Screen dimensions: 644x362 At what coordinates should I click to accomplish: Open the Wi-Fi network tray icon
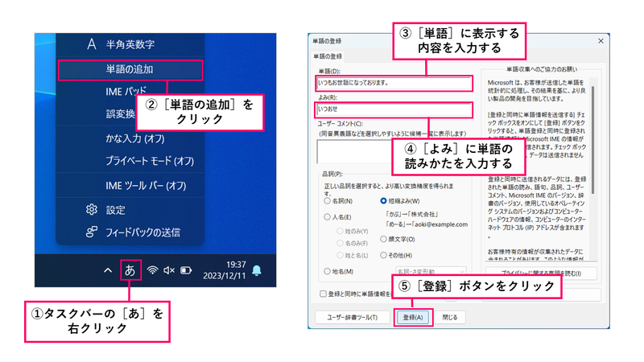pyautogui.click(x=152, y=270)
